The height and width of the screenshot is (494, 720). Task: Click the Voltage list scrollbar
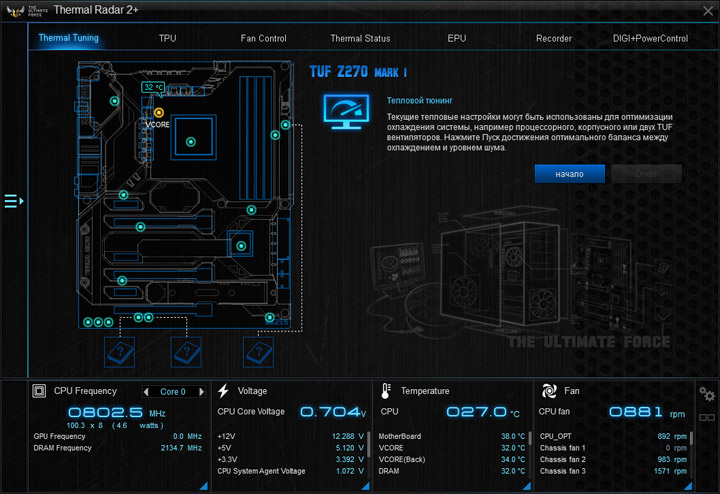point(368,443)
